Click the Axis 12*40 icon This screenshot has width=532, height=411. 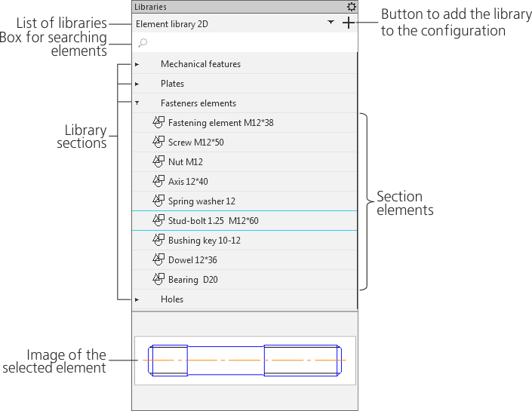[x=158, y=181]
